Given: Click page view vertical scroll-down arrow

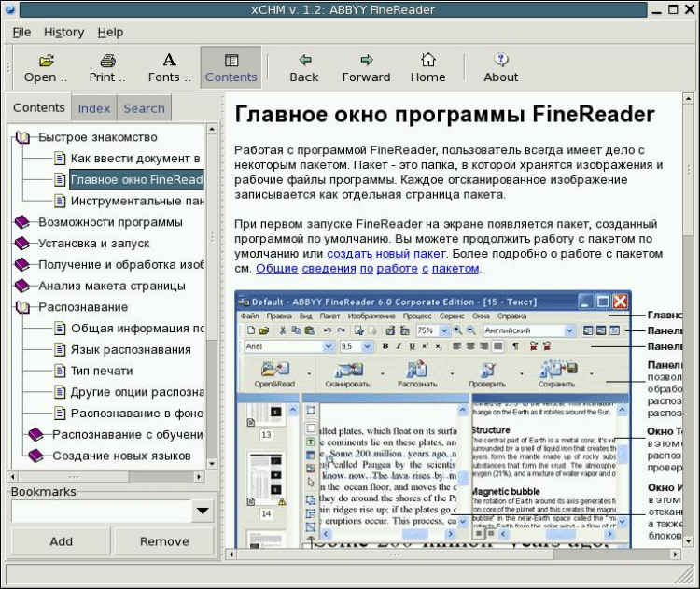Looking at the screenshot, I should [x=688, y=541].
